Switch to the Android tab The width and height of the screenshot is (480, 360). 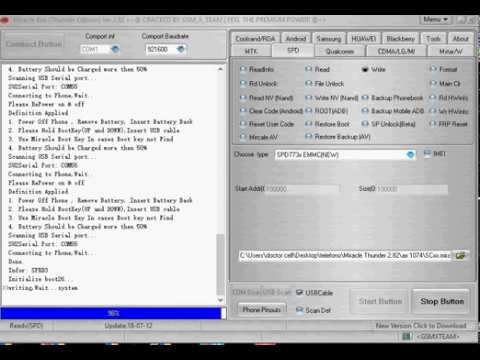[x=296, y=39]
